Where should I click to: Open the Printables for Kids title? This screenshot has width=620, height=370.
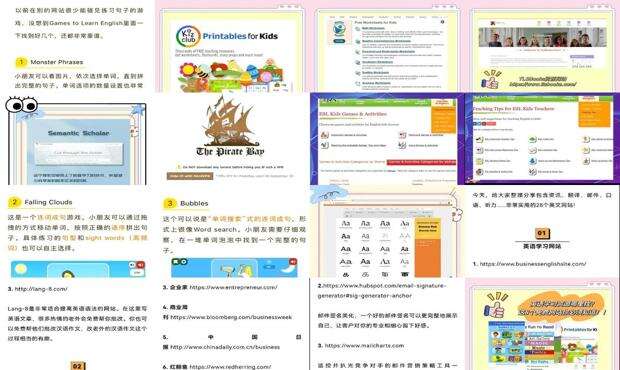[x=240, y=36]
